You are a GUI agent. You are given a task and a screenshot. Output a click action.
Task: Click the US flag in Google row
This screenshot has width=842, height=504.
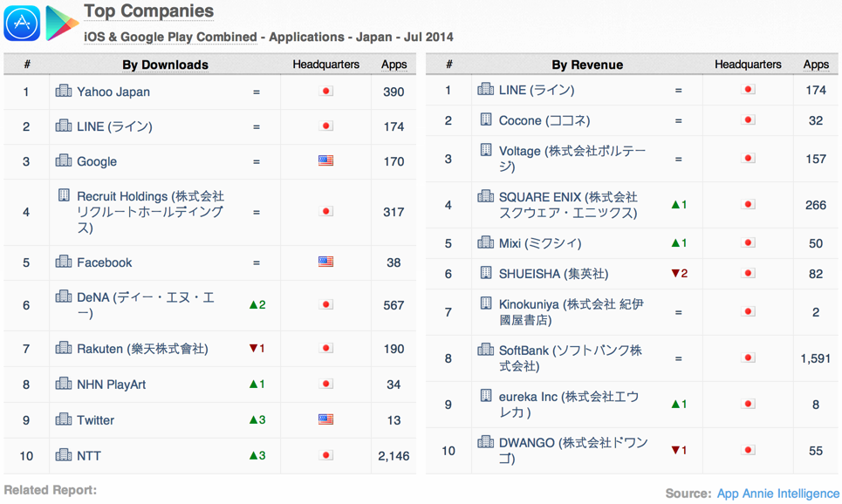tap(325, 160)
